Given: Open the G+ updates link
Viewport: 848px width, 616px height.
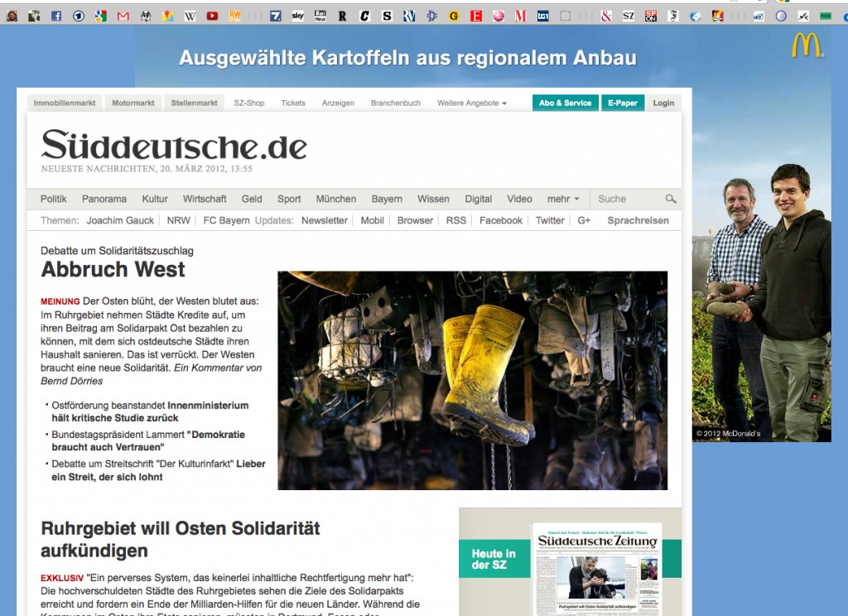Looking at the screenshot, I should coord(584,221).
